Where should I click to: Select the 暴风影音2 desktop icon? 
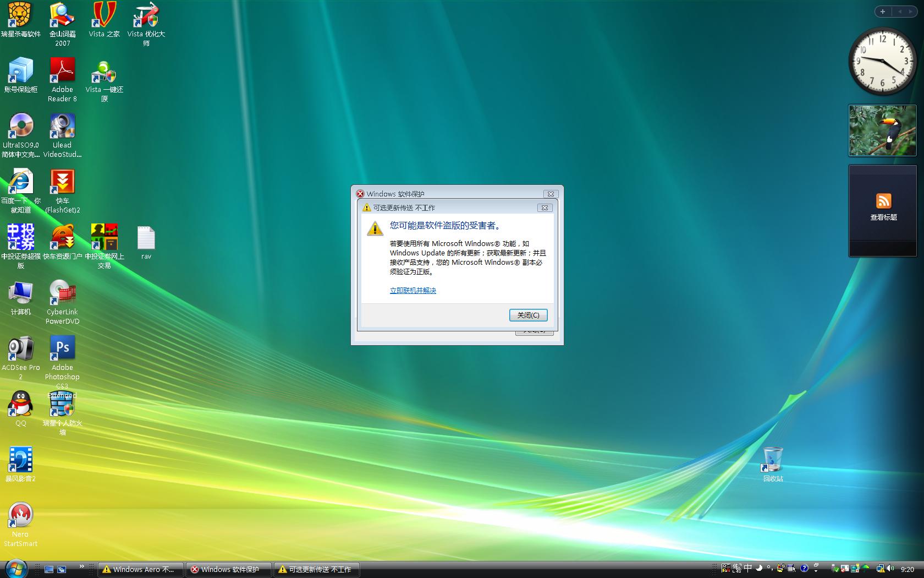pos(21,465)
